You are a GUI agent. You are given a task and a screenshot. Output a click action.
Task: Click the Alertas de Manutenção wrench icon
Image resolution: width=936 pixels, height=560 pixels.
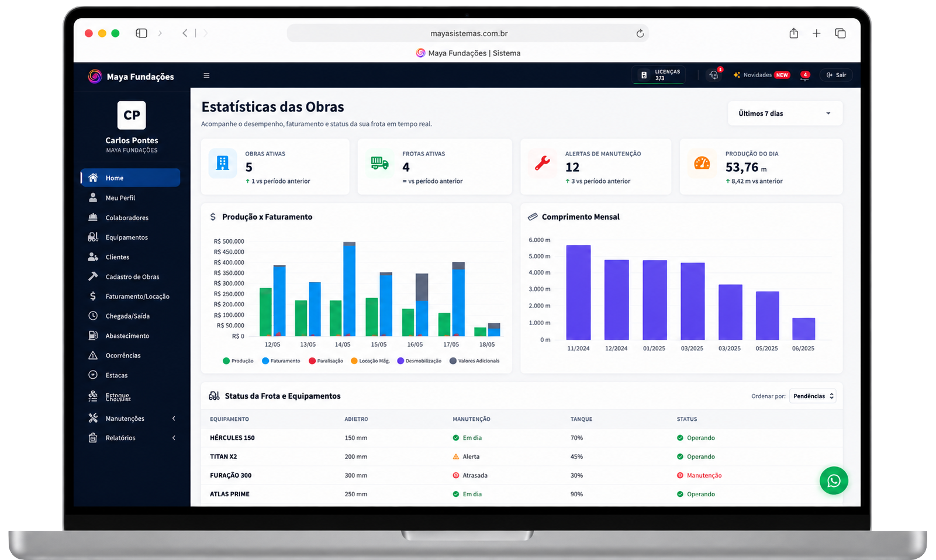tap(543, 163)
